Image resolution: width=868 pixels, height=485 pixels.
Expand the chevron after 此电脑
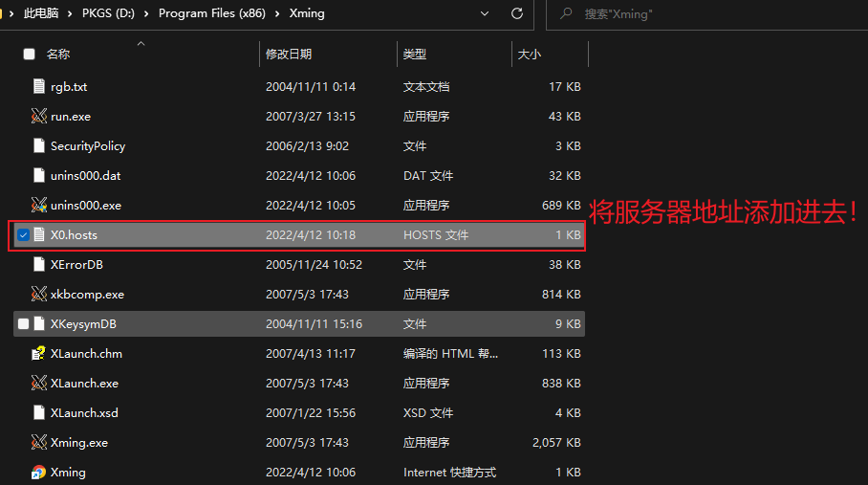click(70, 13)
